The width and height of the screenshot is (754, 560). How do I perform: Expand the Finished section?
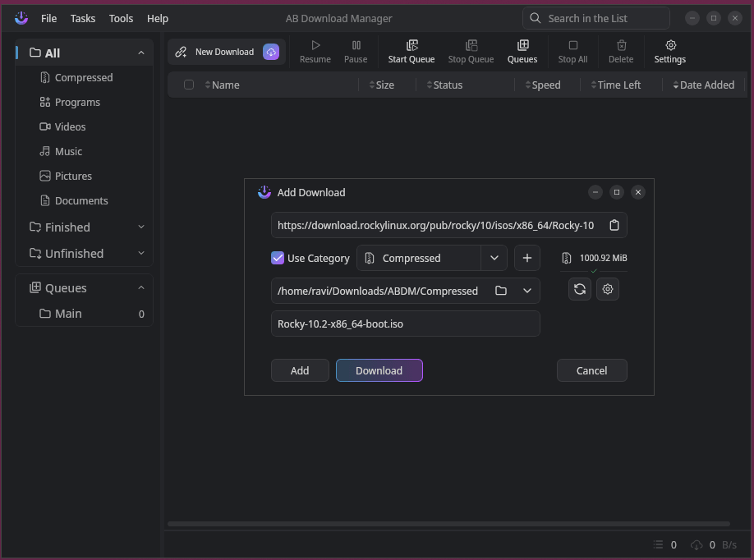pos(141,227)
